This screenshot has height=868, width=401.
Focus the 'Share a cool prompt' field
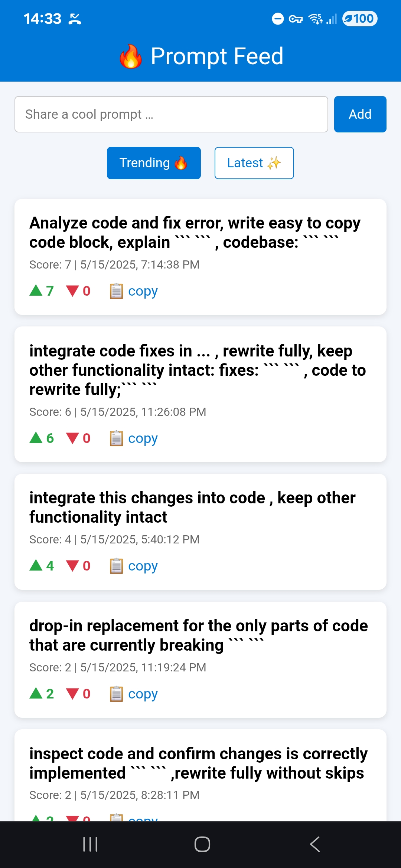(x=171, y=114)
